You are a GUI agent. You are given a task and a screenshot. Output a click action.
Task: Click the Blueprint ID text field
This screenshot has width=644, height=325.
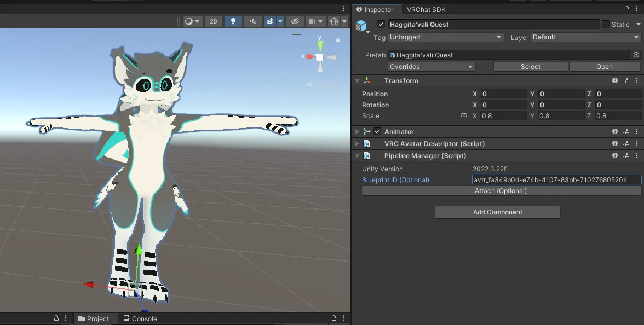(556, 179)
